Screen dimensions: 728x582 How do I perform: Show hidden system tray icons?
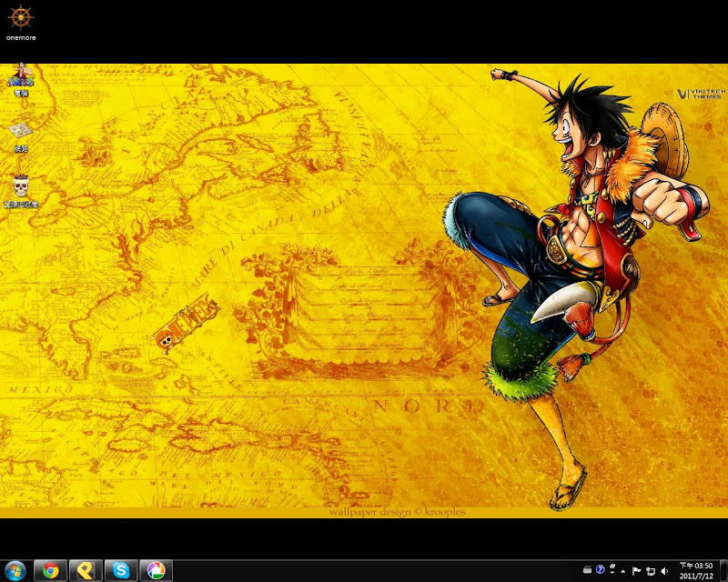tap(622, 570)
